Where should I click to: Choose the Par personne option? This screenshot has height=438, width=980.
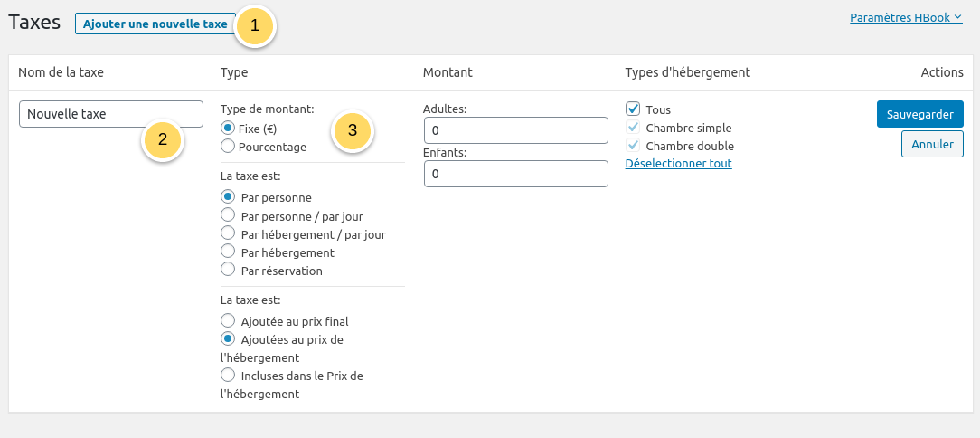pyautogui.click(x=228, y=196)
